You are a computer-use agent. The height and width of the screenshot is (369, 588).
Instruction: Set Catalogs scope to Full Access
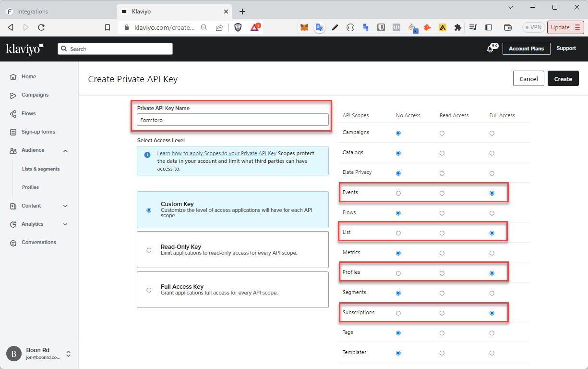click(x=492, y=153)
